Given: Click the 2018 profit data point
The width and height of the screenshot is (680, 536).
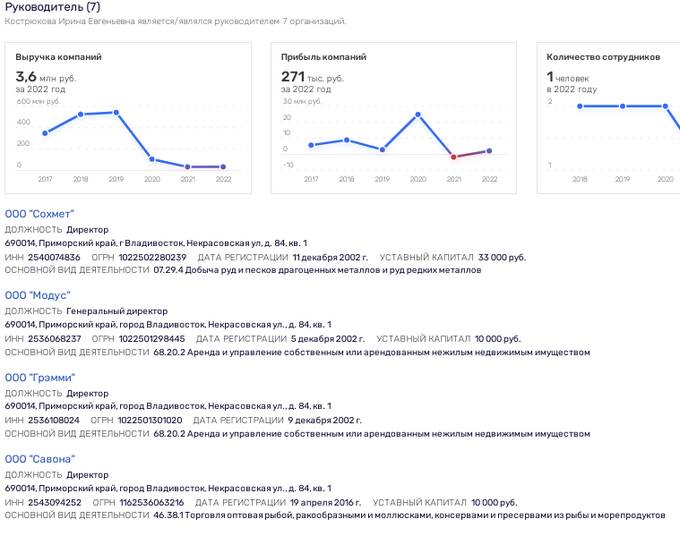Looking at the screenshot, I should (x=347, y=140).
